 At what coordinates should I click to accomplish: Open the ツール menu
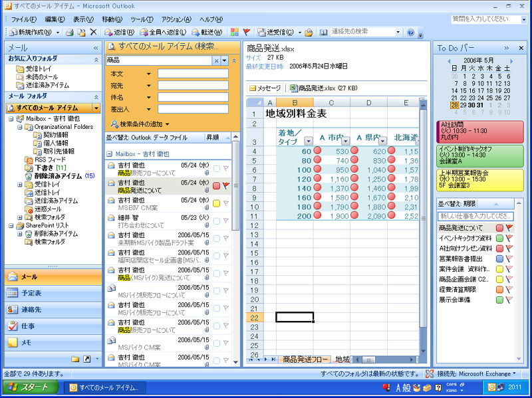pyautogui.click(x=142, y=19)
